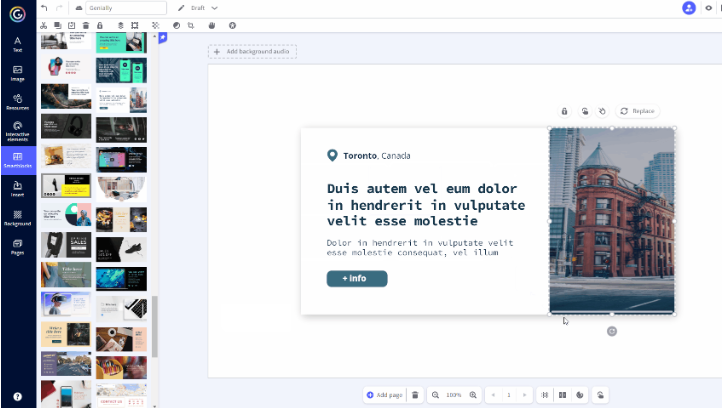Edit the Genially title field

(126, 8)
